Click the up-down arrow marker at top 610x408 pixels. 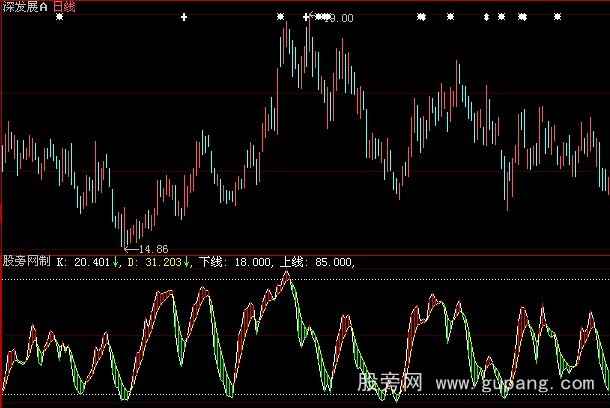pyautogui.click(x=487, y=17)
